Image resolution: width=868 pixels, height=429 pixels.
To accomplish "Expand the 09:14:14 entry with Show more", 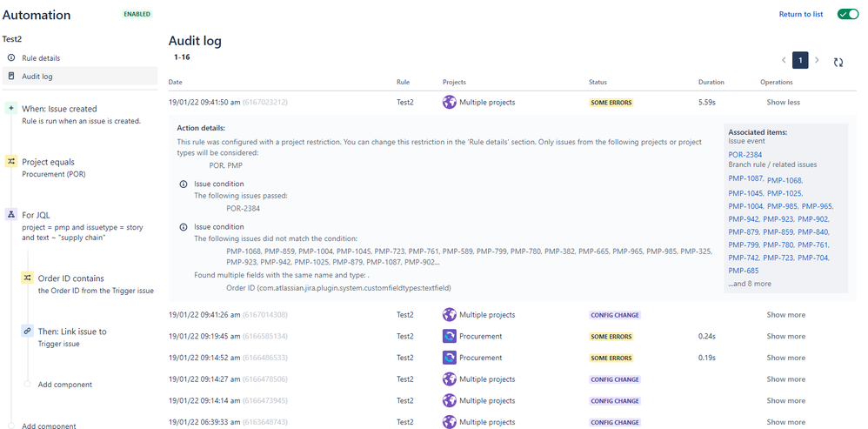I will (x=785, y=400).
